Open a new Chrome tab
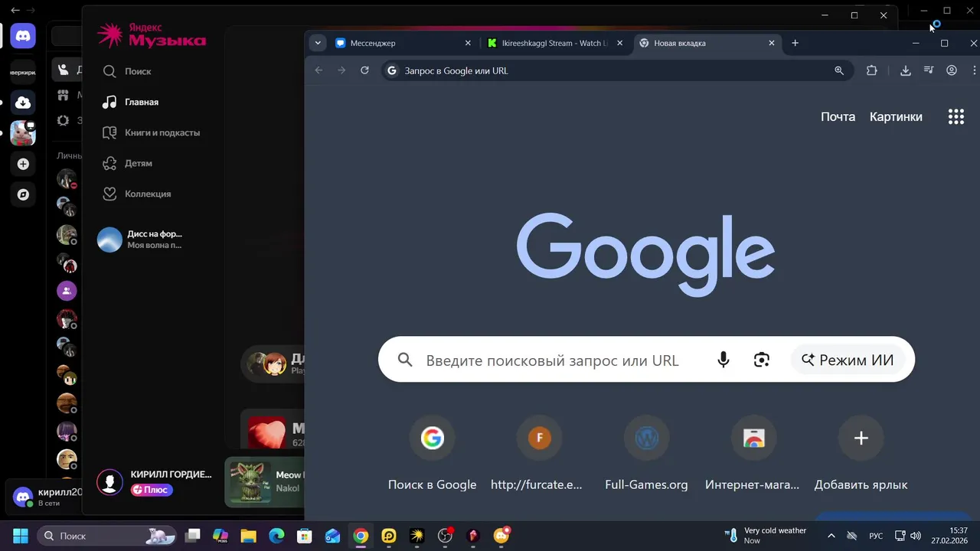The height and width of the screenshot is (551, 980). click(795, 44)
